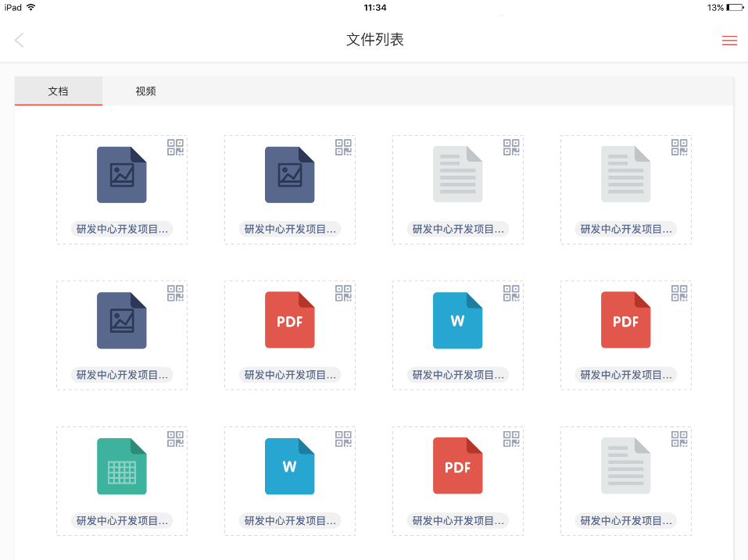This screenshot has width=748, height=560.
Task: Open the green spreadsheet file icon
Action: coord(121,466)
